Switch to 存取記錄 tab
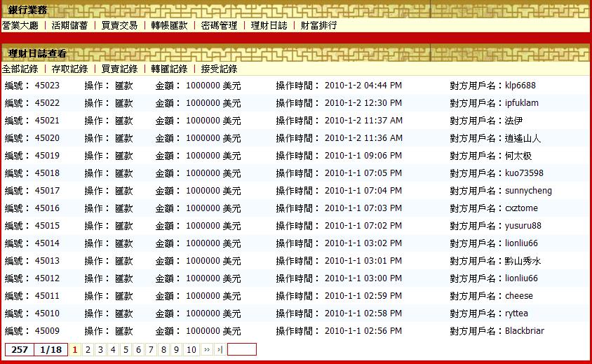The image size is (592, 364). click(69, 69)
